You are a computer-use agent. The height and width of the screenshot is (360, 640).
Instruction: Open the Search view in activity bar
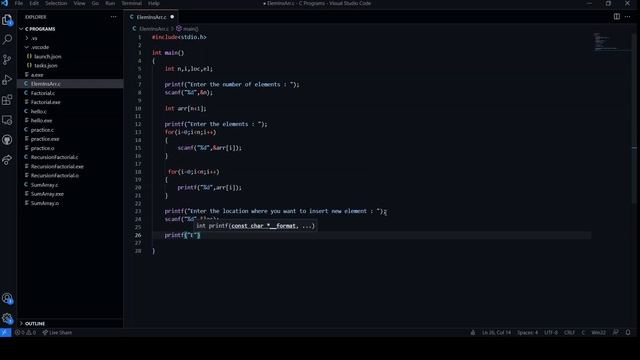pos(7,40)
